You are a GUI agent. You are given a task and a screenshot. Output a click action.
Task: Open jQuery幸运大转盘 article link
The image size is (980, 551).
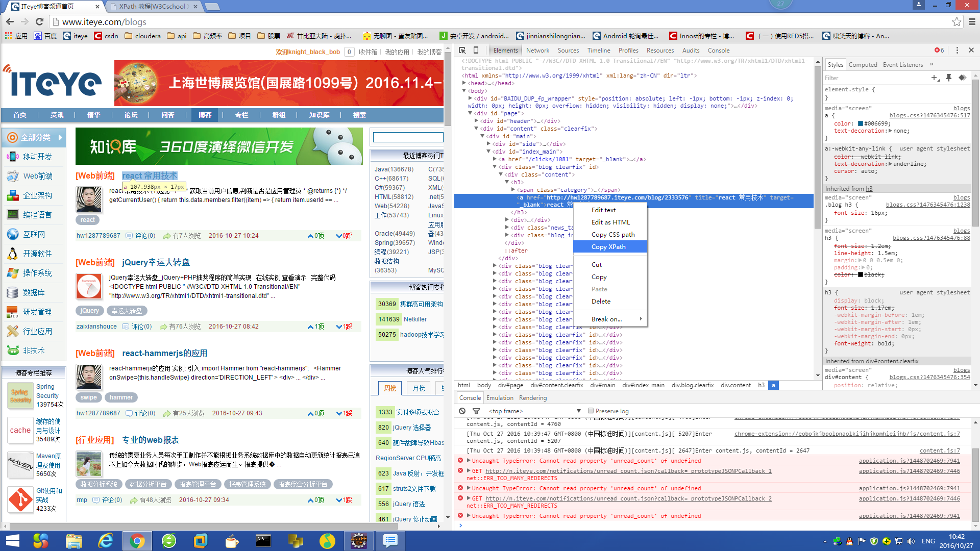click(x=156, y=262)
